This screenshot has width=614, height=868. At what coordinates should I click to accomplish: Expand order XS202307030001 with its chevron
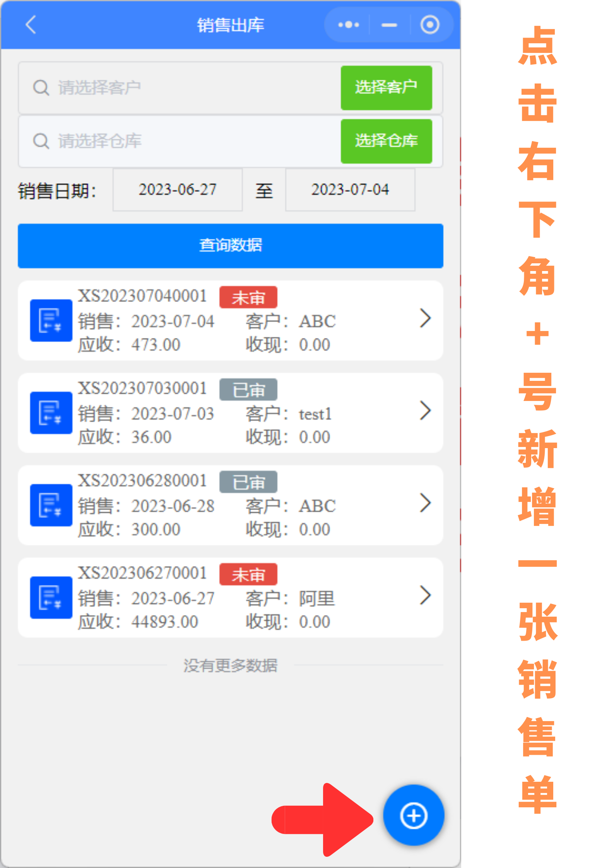(x=425, y=411)
